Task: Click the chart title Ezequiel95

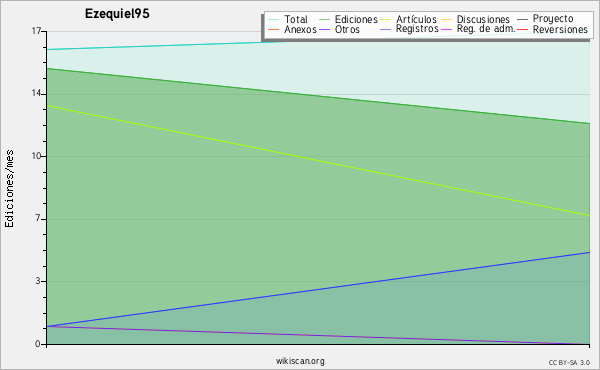Action: [x=117, y=13]
